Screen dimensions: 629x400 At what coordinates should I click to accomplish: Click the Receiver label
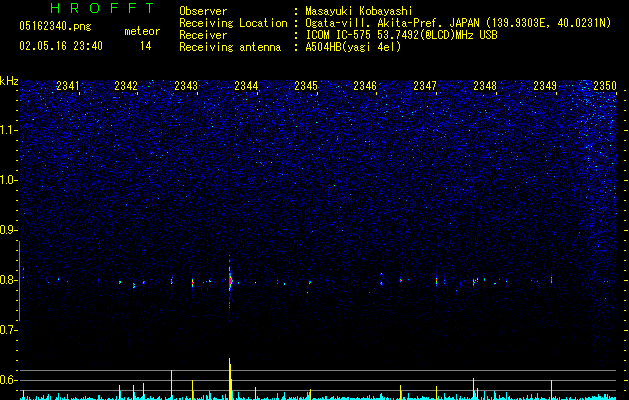coord(203,35)
